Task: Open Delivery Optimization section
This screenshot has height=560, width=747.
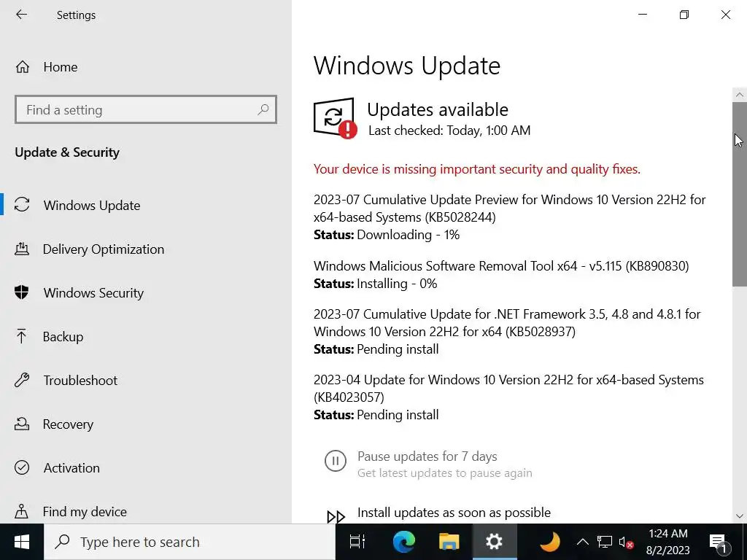Action: [146, 249]
